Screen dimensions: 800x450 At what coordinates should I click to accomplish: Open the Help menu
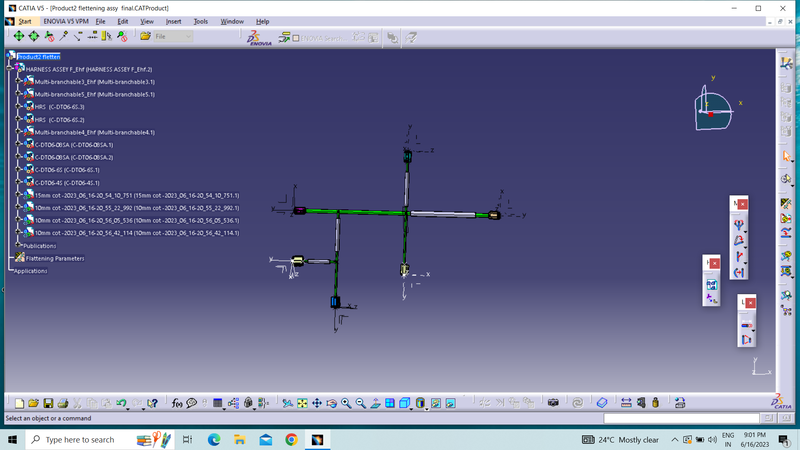coord(262,21)
